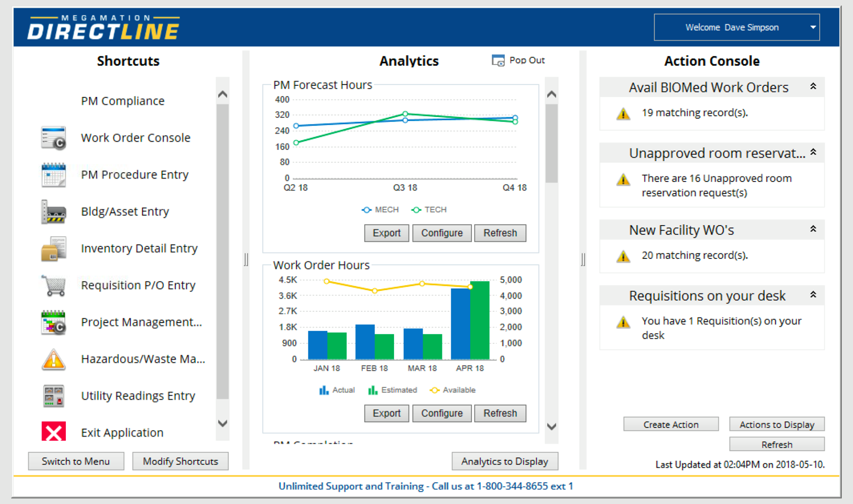
Task: Click the Create Action button
Action: [x=671, y=424]
